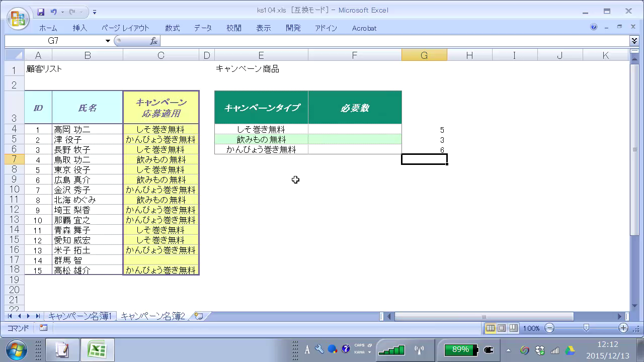Open Customize Quick Access Toolbar dropdown
644x362 pixels.
tap(95, 12)
